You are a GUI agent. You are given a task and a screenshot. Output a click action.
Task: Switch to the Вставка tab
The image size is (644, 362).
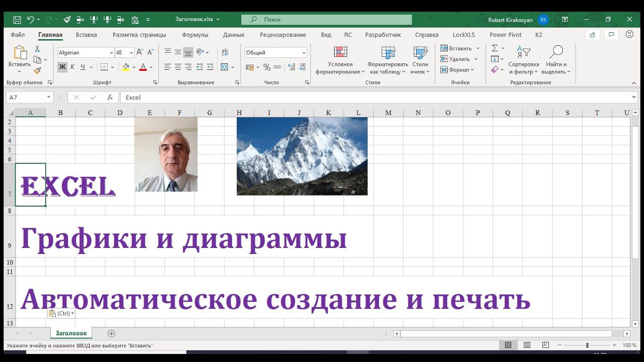pyautogui.click(x=86, y=35)
